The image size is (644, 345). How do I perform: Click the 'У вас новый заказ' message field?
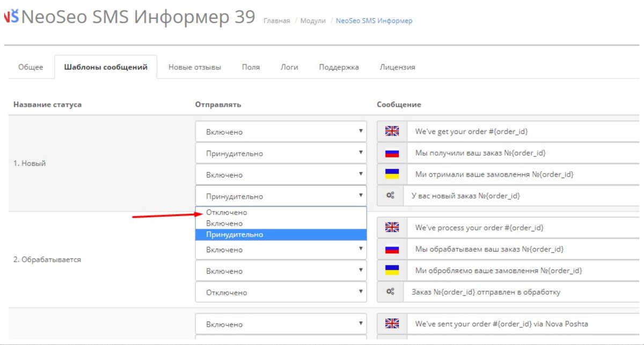coord(522,196)
